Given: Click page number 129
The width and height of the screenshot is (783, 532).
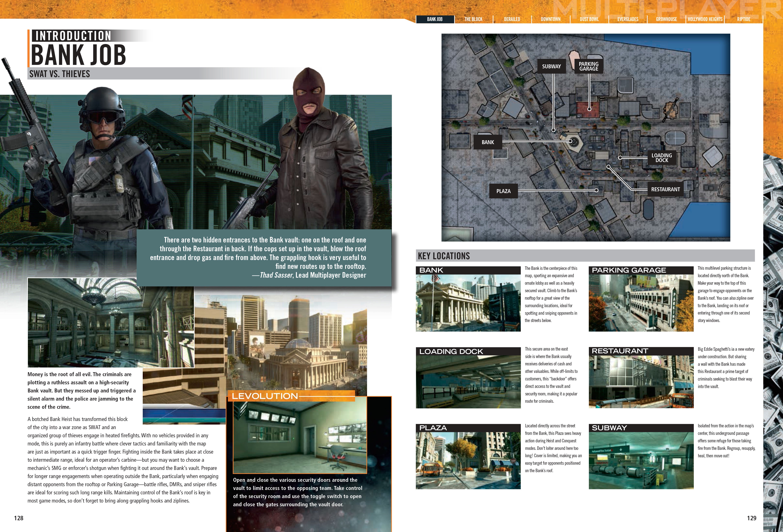Looking at the screenshot, I should pyautogui.click(x=752, y=518).
